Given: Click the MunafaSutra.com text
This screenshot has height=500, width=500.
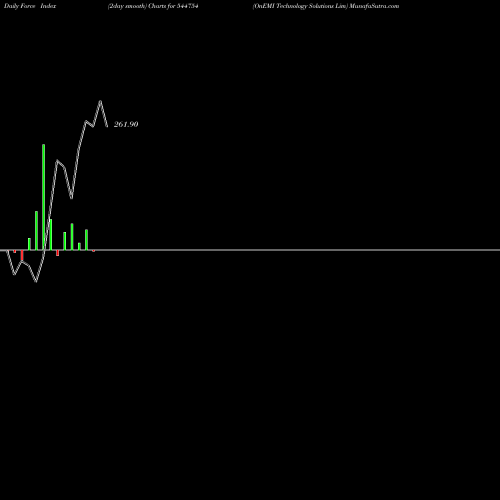Looking at the screenshot, I should [374, 6].
